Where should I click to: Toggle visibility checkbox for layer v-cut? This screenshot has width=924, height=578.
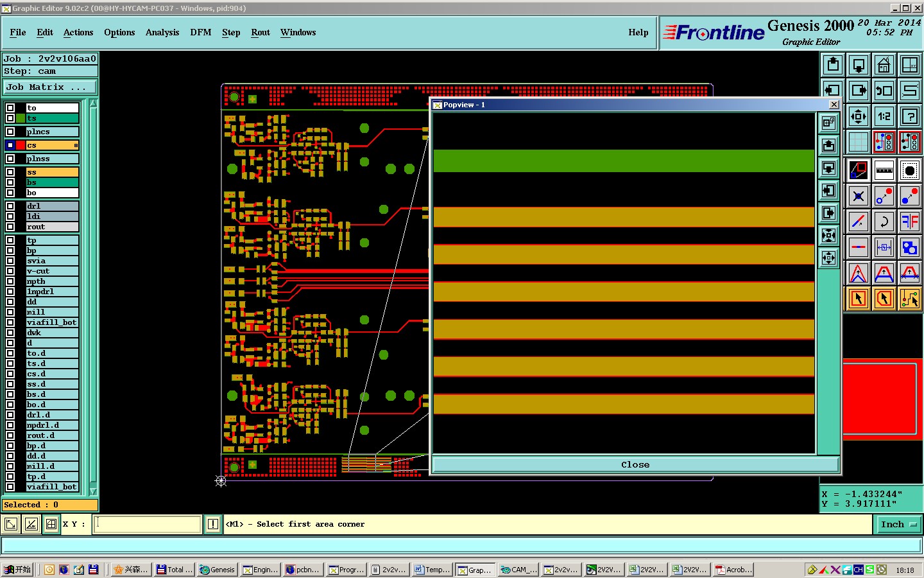pyautogui.click(x=10, y=271)
